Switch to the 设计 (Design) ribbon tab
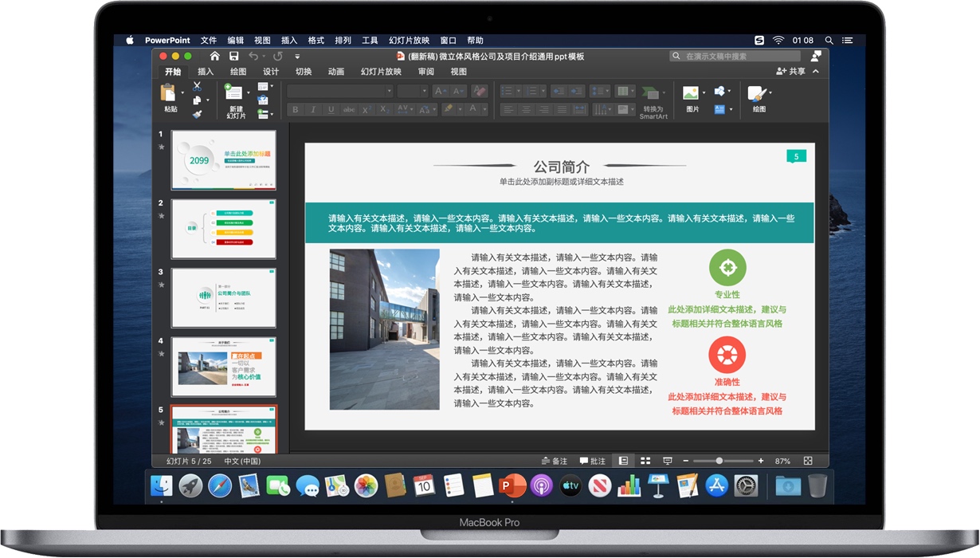Screen dimensions: 980x558 point(271,71)
